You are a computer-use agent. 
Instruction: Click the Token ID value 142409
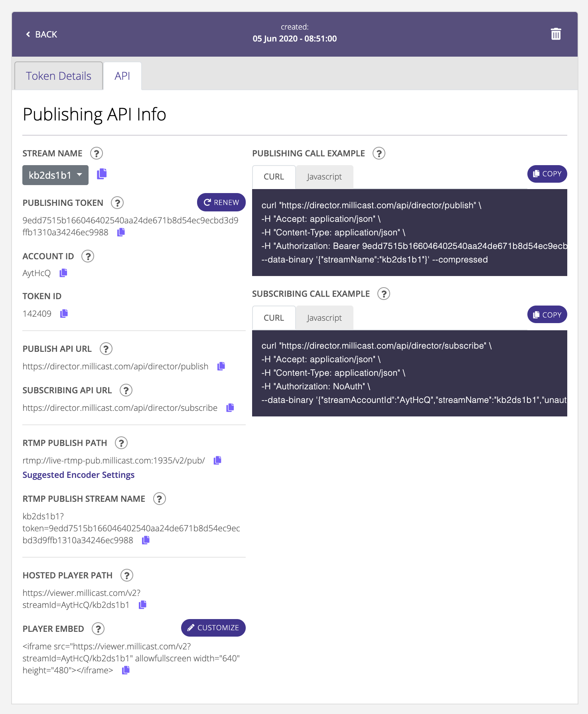click(37, 314)
